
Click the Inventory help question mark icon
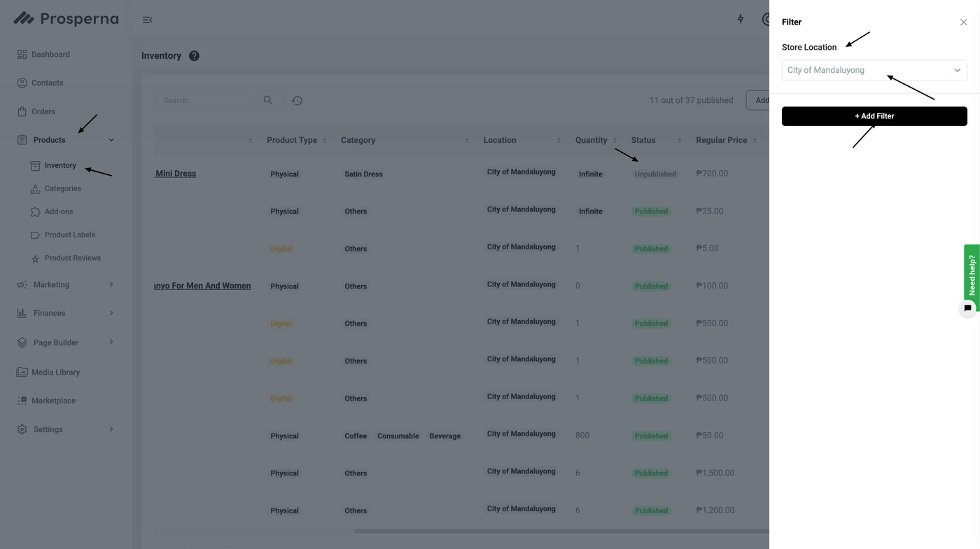pyautogui.click(x=194, y=56)
